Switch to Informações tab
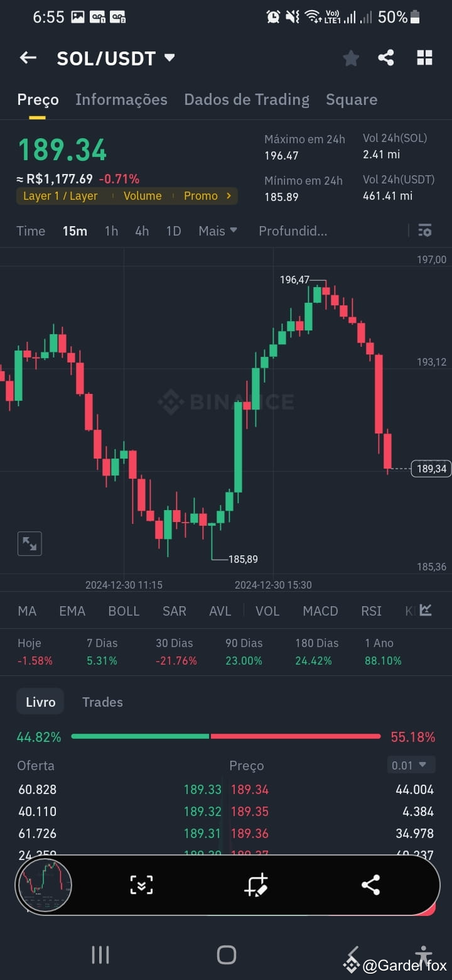This screenshot has width=452, height=980. pyautogui.click(x=121, y=99)
